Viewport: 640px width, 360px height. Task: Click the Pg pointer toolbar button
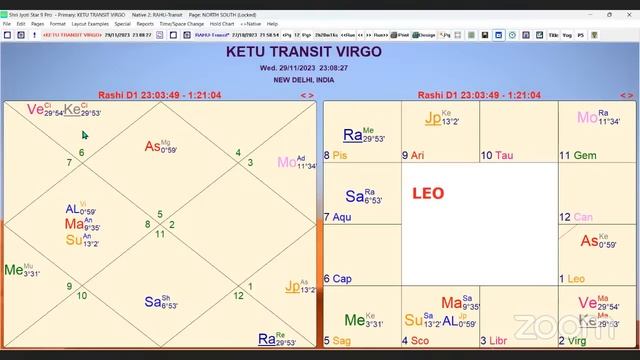coord(444,35)
